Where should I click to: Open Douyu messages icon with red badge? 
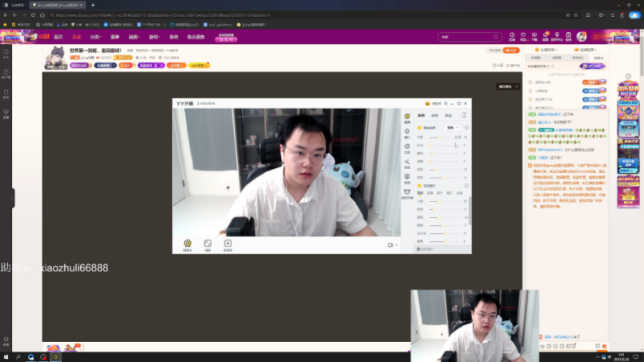546,36
